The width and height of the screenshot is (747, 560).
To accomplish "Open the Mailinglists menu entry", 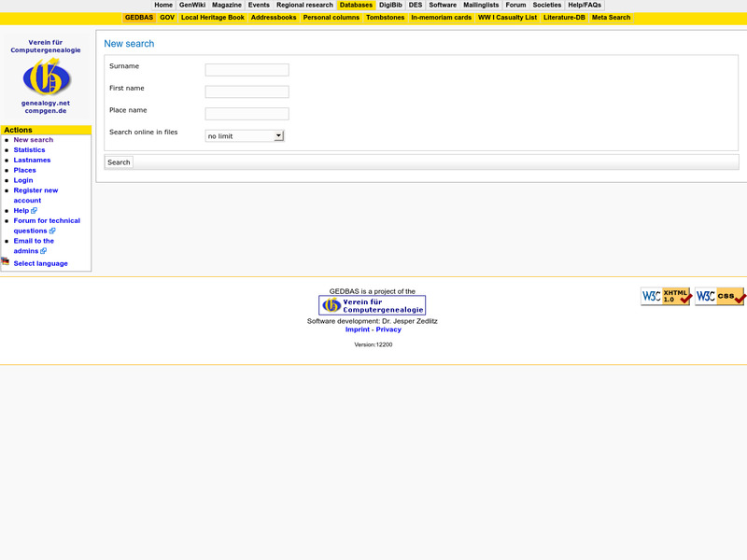I will point(481,5).
